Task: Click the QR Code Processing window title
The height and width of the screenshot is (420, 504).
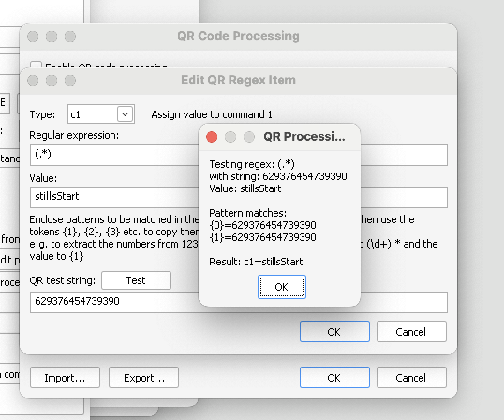Action: (x=238, y=36)
